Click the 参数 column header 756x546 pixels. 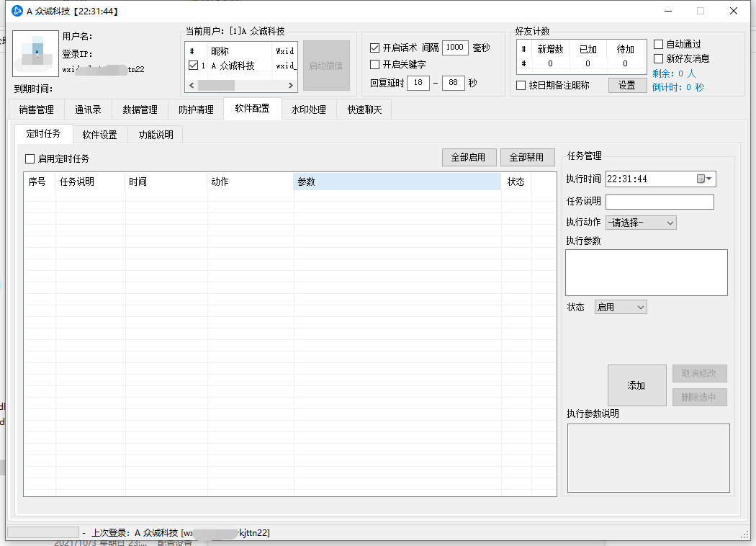pyautogui.click(x=397, y=182)
